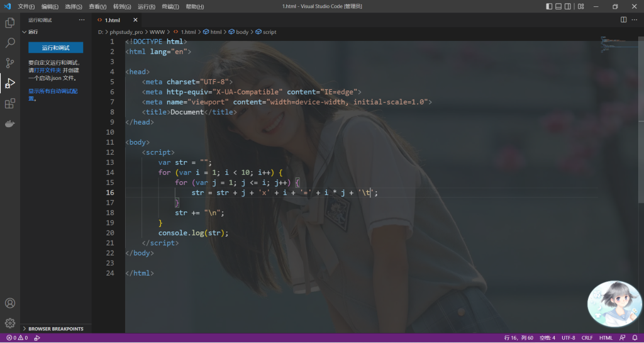This screenshot has width=644, height=343.
Task: Expand the BROWSER BREAKPOINTS section
Action: pyautogui.click(x=55, y=329)
